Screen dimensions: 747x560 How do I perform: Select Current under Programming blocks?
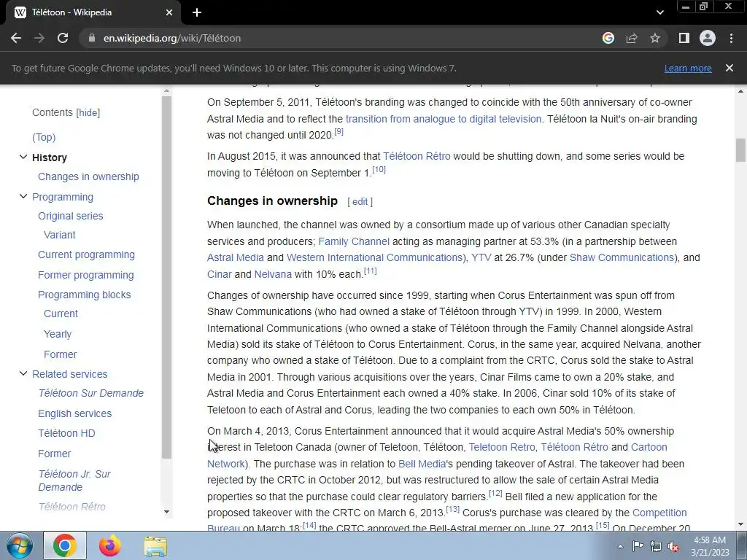tap(61, 314)
